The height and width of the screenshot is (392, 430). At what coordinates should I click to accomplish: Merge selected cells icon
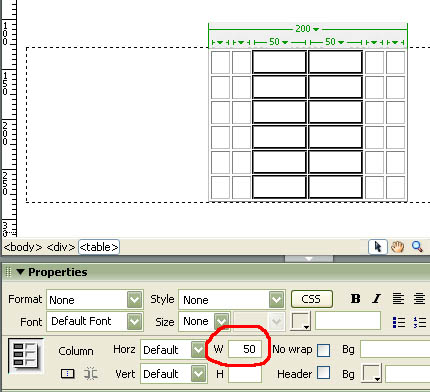pyautogui.click(x=68, y=374)
